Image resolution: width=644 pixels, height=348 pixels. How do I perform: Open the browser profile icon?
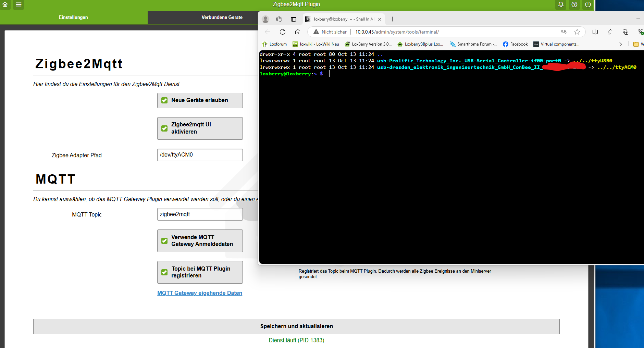click(265, 19)
